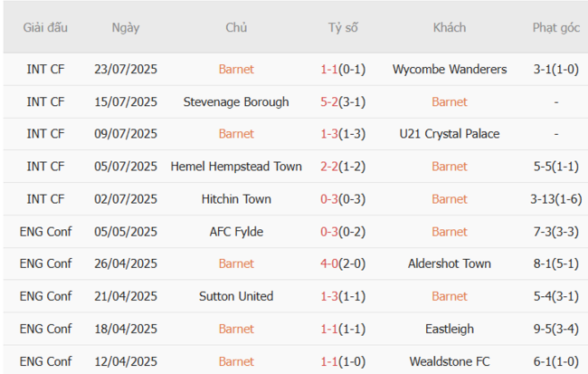The image size is (588, 374).
Task: Select the 23/07/2025 match date
Action: pyautogui.click(x=126, y=69)
